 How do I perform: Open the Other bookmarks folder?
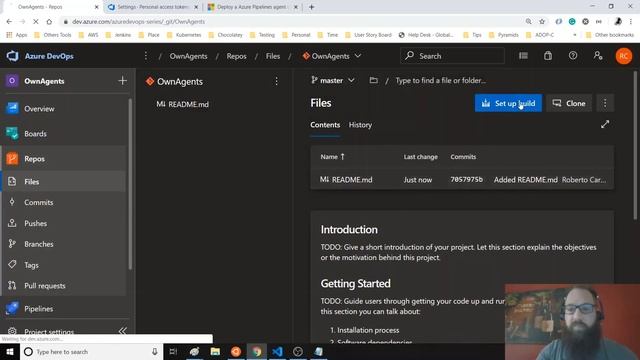pyautogui.click(x=610, y=35)
